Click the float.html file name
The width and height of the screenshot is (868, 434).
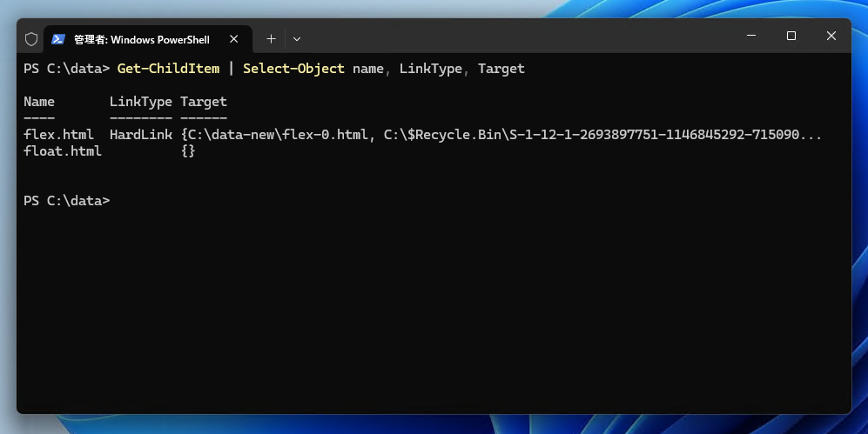63,151
